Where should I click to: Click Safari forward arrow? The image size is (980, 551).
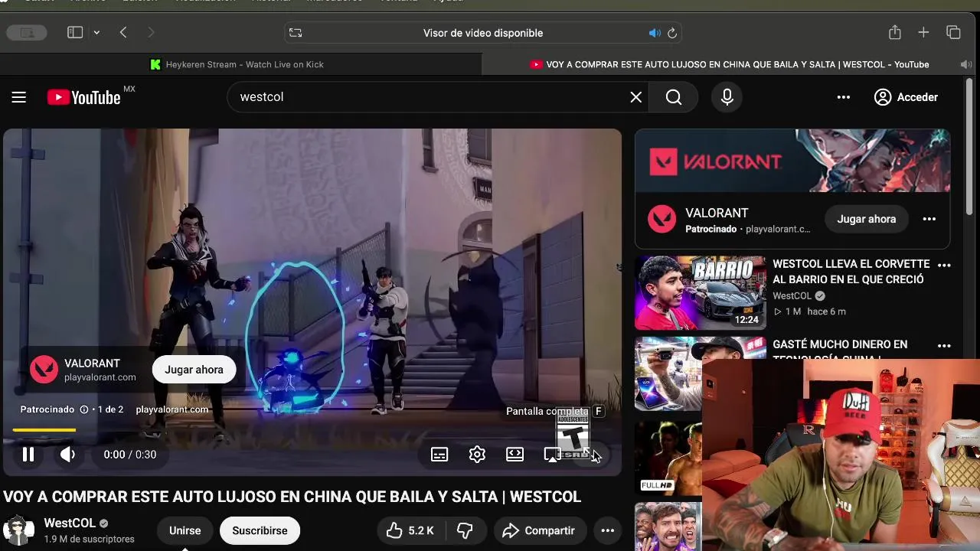point(151,33)
